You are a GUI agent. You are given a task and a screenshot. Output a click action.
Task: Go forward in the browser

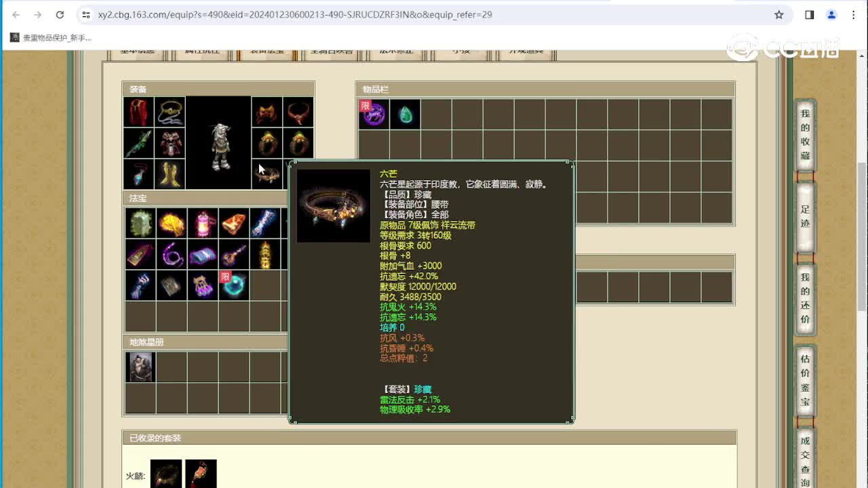pyautogui.click(x=38, y=14)
